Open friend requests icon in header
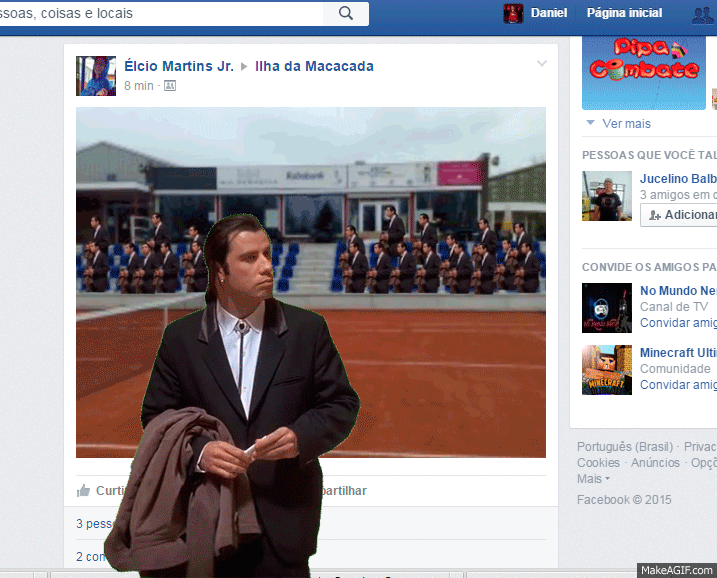 703,15
